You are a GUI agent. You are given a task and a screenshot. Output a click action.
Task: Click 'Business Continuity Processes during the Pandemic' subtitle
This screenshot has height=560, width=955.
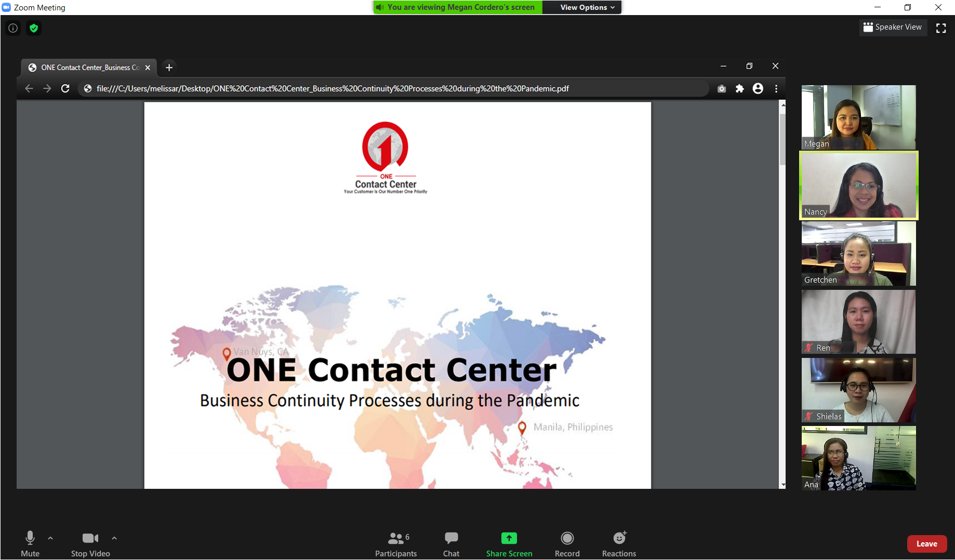390,401
